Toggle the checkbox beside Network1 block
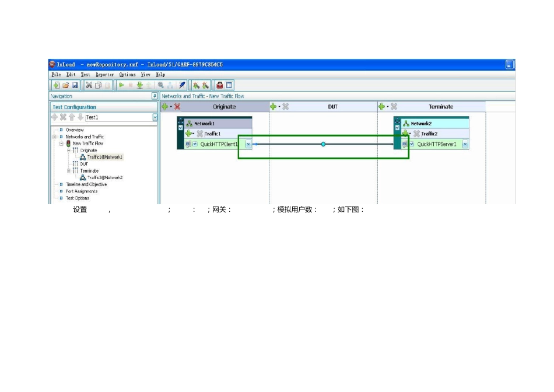The image size is (554, 392). point(181,128)
